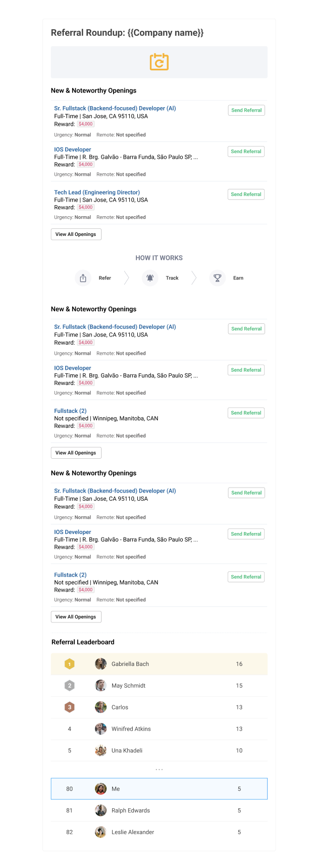
Task: Open the first Sr. Fullstack Developer (AI) link
Action: pyautogui.click(x=115, y=109)
